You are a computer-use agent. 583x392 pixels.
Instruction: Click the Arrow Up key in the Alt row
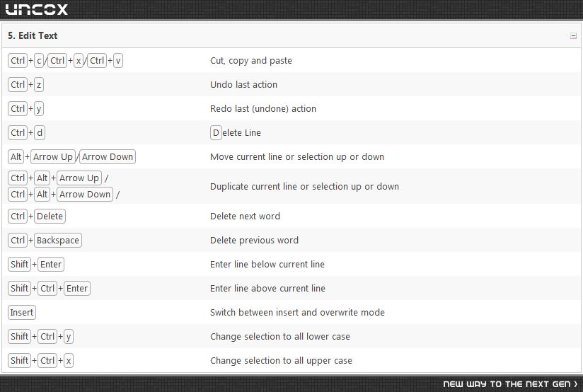53,157
